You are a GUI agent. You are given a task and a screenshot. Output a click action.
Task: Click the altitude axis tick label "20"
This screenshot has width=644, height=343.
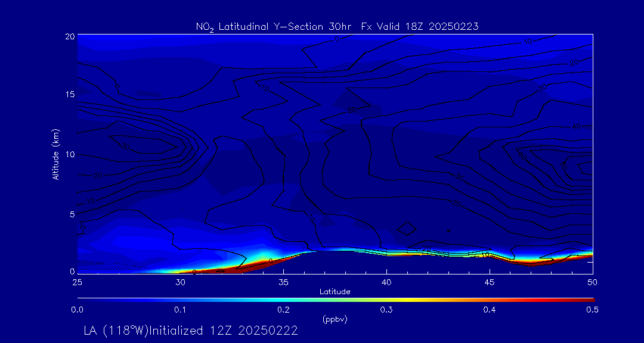(x=70, y=36)
